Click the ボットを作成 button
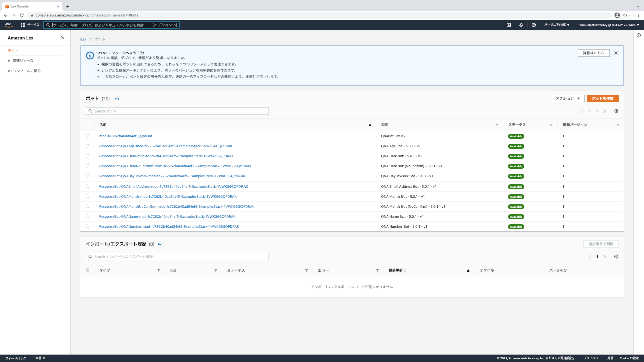Screen dimensions: 644x362 click(x=603, y=98)
